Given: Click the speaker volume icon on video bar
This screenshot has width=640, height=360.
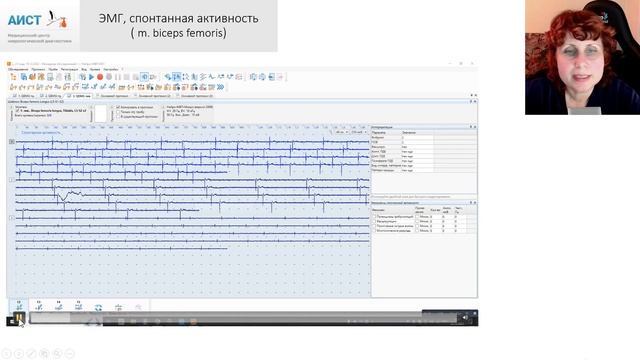Looking at the screenshot, I should pyautogui.click(x=465, y=318).
